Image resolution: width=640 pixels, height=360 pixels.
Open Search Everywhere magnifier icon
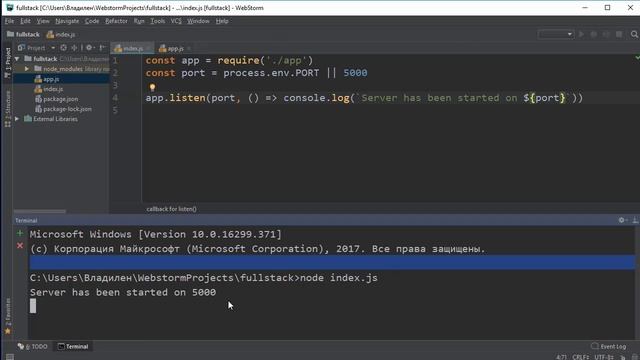(x=634, y=34)
